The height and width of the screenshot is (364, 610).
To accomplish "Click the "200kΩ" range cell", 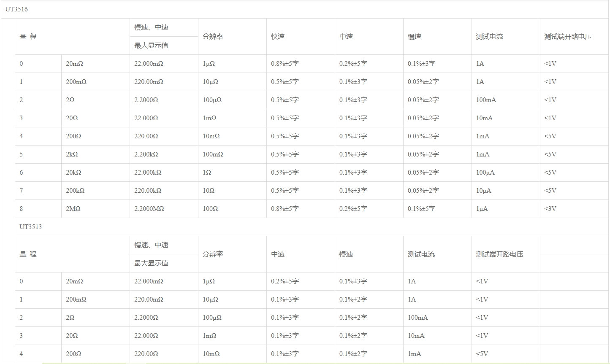I will click(x=75, y=191).
